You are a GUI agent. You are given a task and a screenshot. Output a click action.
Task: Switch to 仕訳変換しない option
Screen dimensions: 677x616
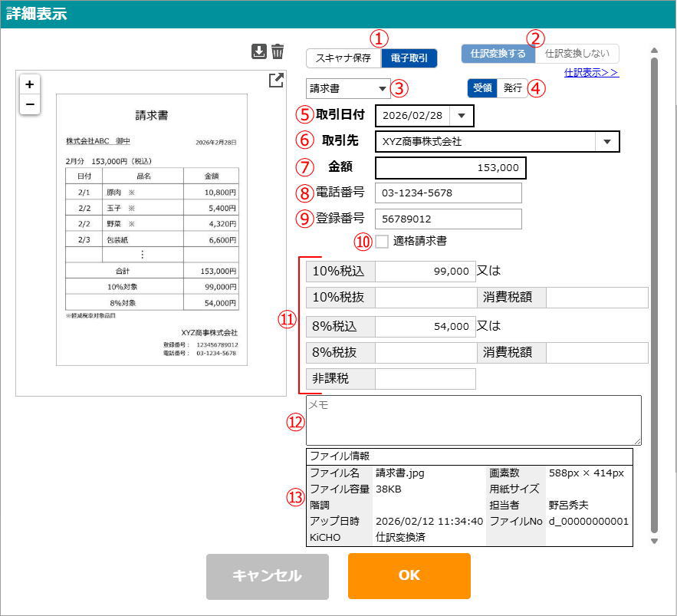click(x=577, y=54)
